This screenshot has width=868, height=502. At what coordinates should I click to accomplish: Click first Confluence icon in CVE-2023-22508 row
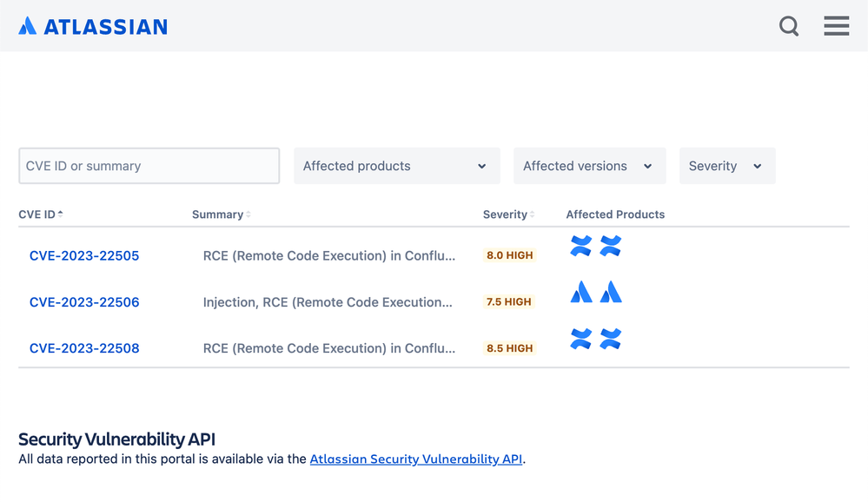click(580, 339)
